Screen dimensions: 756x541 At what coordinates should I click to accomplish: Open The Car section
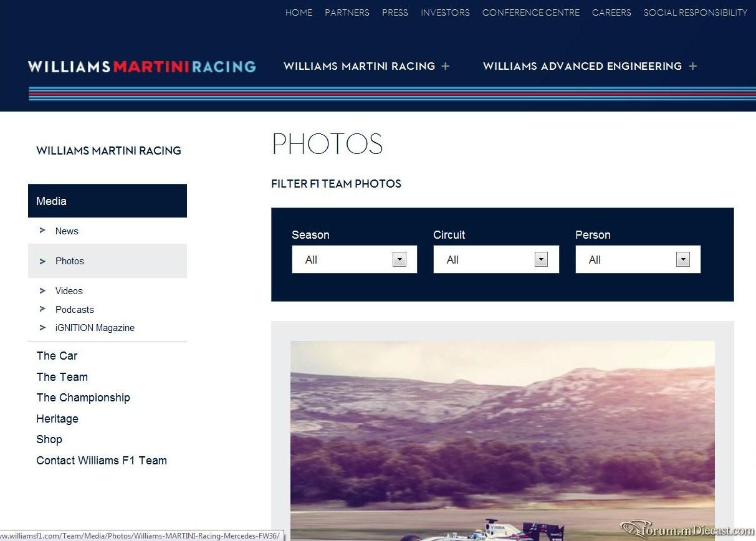pyautogui.click(x=57, y=356)
